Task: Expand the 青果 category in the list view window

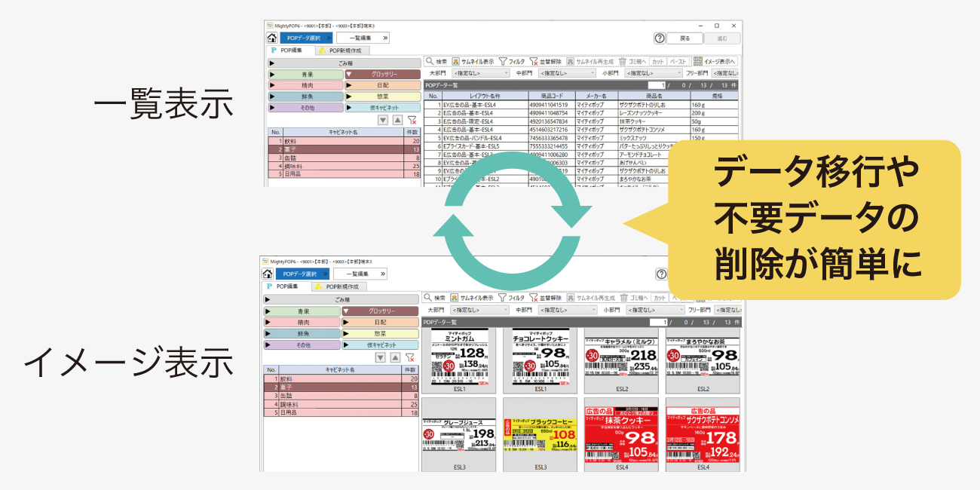Action: point(305,75)
